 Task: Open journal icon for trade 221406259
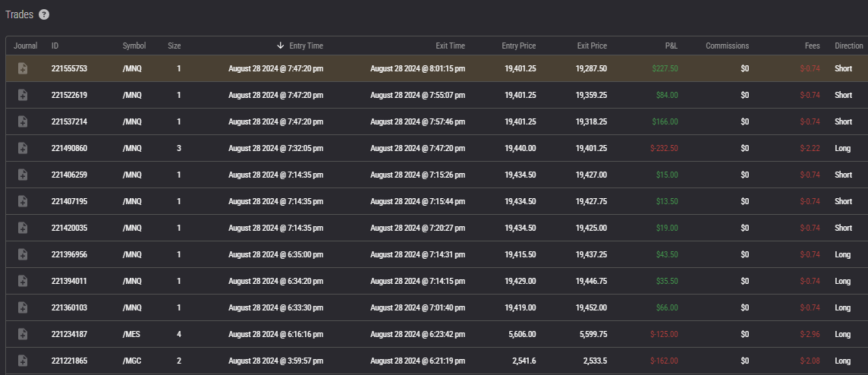coord(23,175)
